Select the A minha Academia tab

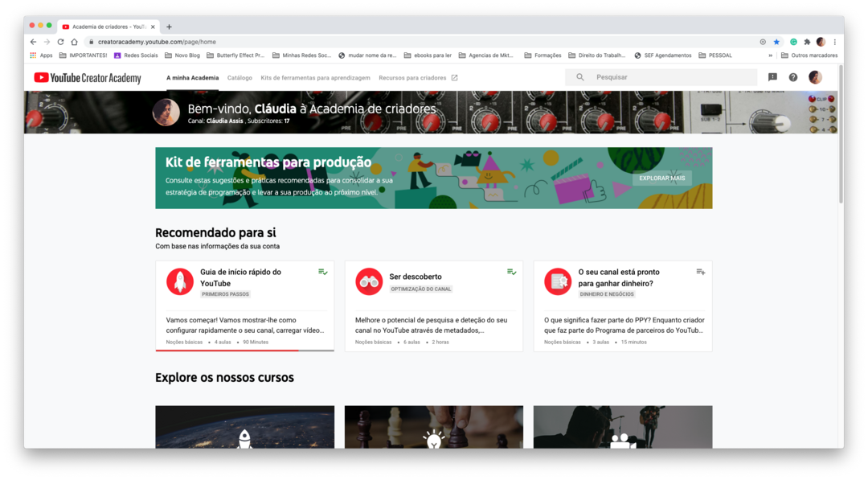(193, 78)
